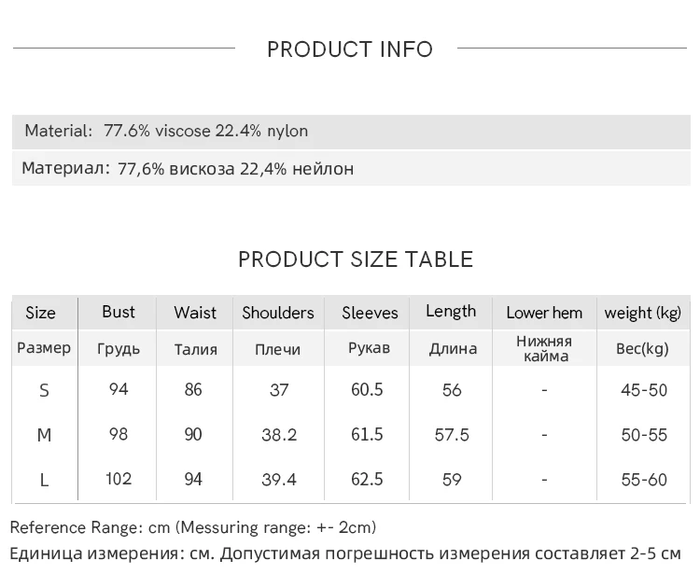Viewport: 700px width, 588px height.
Task: Click the Sleeves column header
Action: (x=370, y=313)
